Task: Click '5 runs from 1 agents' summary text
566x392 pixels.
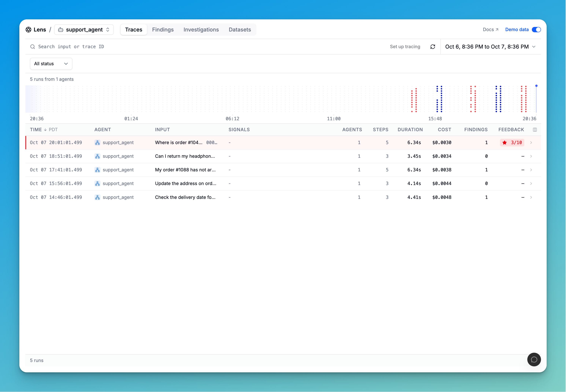Action: click(x=52, y=79)
